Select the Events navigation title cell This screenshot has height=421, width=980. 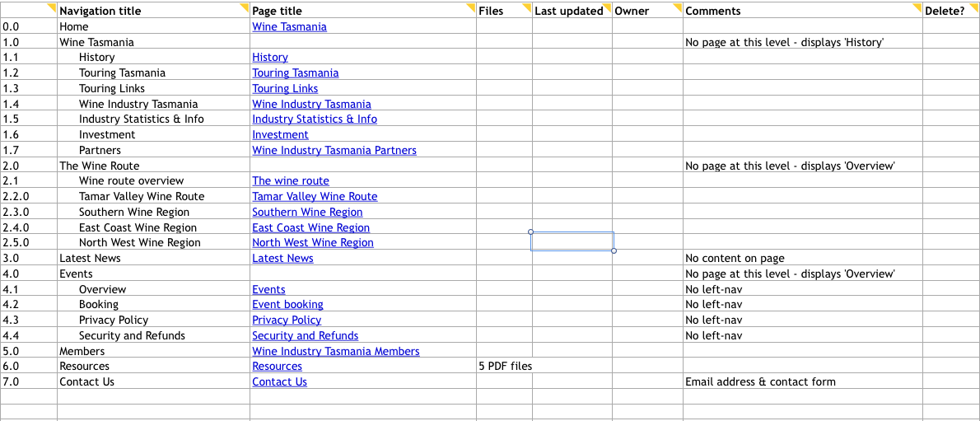tap(154, 274)
